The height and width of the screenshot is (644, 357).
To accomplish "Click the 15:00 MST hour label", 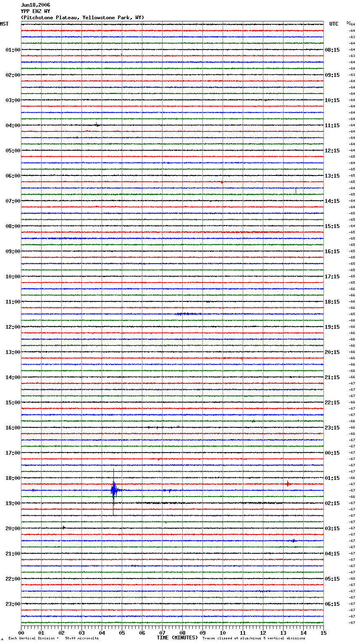I will coord(13,403).
